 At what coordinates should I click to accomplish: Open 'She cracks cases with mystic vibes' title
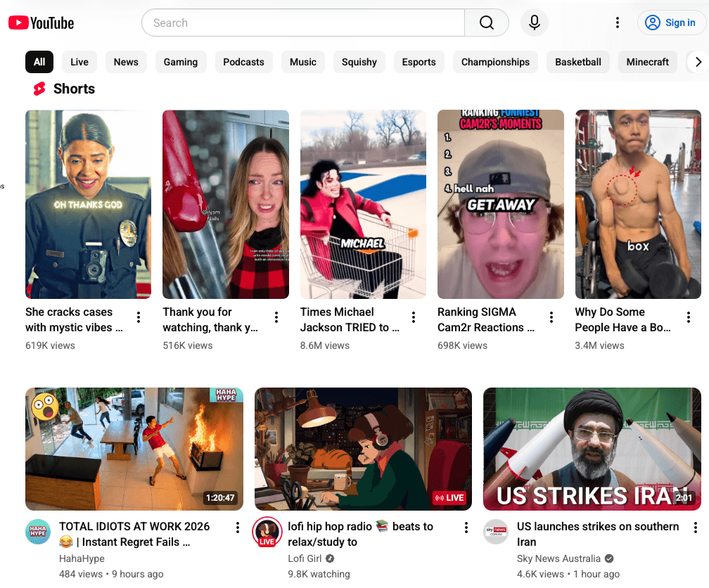(74, 320)
